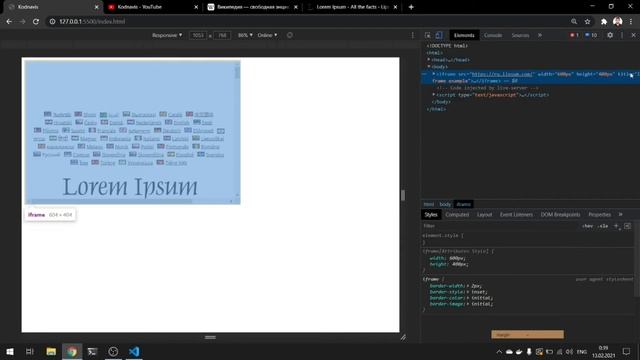Click the iframe src URL link
Viewport: 640px width, 360px height.
[x=502, y=74]
